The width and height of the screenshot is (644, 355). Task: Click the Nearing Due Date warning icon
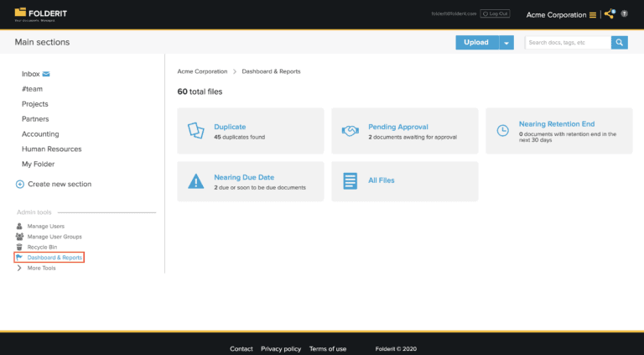tap(196, 181)
